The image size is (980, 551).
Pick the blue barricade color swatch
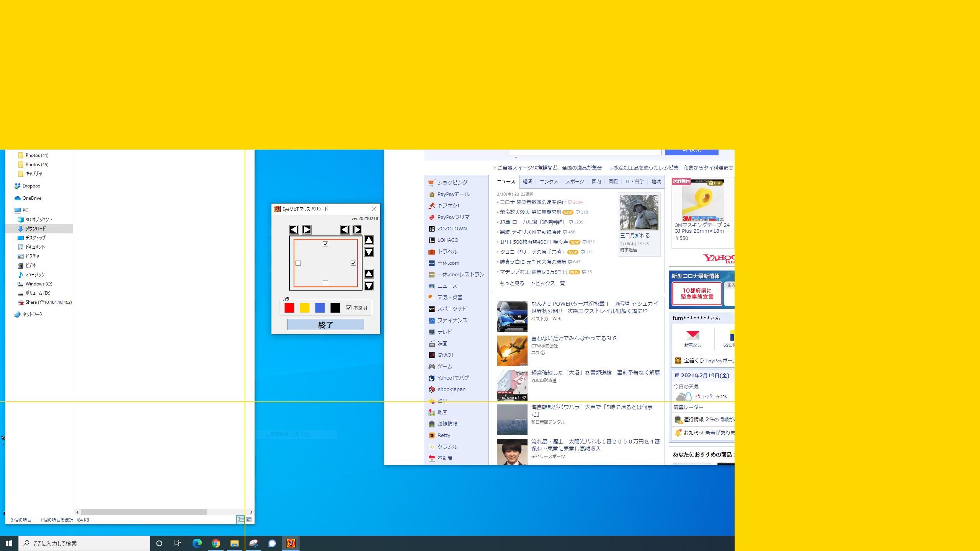(x=320, y=308)
